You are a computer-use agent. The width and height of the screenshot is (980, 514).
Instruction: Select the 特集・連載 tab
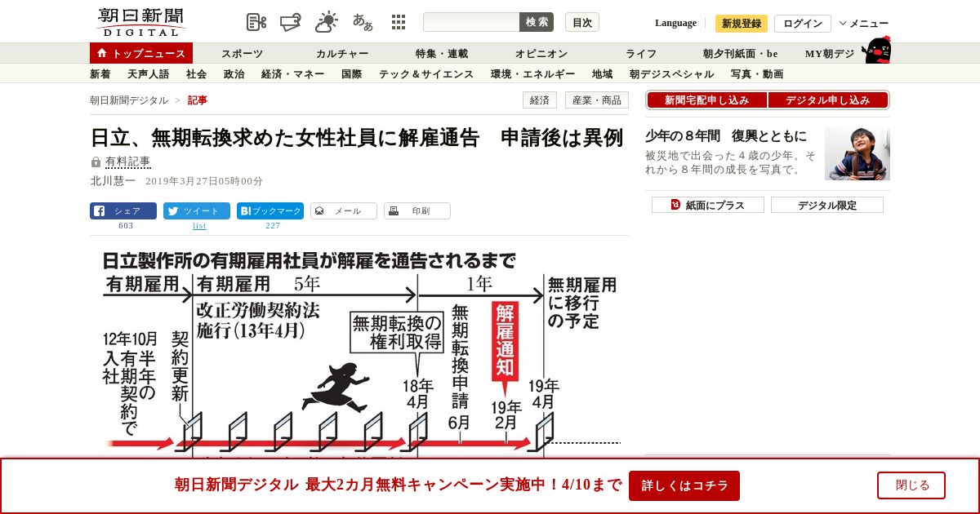[442, 54]
